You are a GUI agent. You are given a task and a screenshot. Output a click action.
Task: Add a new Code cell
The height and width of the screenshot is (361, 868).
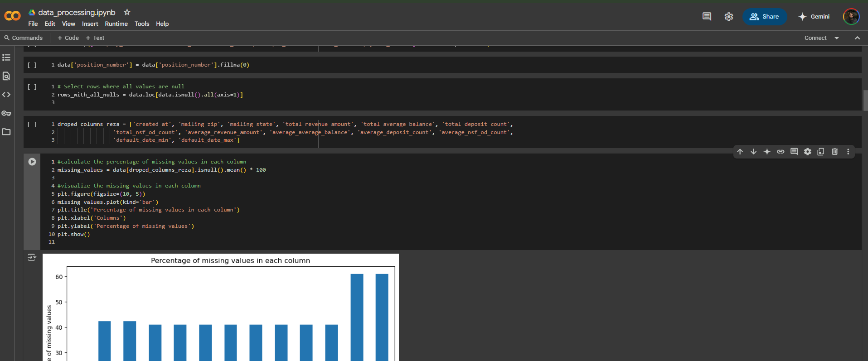(68, 38)
